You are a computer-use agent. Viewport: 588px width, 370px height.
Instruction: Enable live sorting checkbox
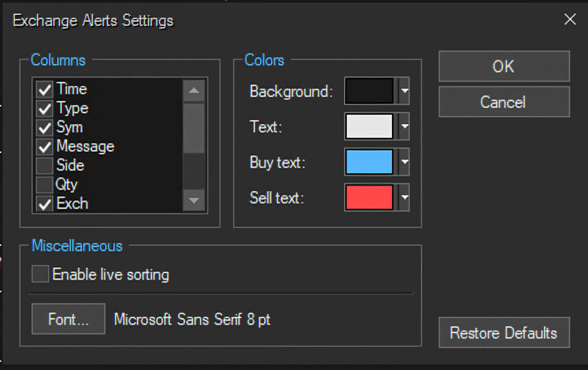coord(40,273)
